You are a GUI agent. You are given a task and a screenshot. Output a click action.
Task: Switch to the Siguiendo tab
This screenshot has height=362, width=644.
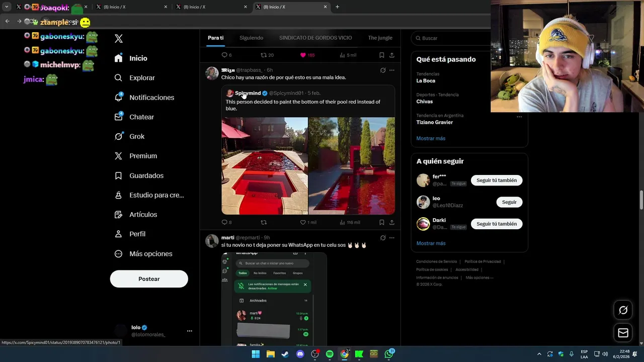click(251, 38)
